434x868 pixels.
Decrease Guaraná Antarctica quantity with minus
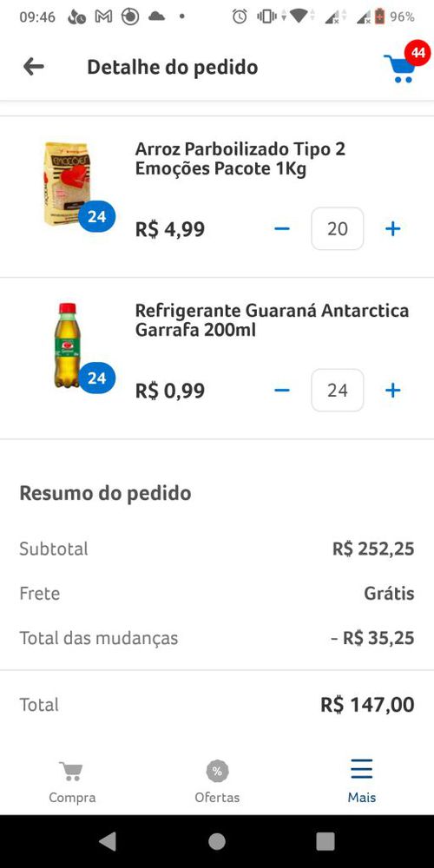[x=282, y=391]
